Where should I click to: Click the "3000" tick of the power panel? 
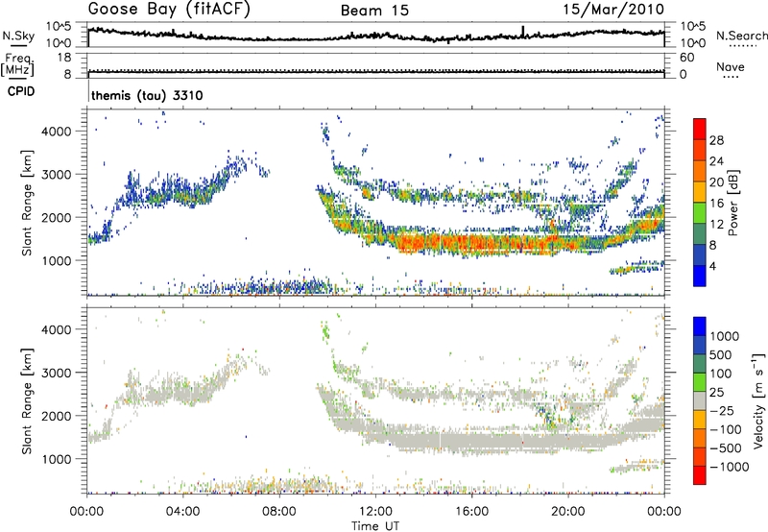click(57, 175)
